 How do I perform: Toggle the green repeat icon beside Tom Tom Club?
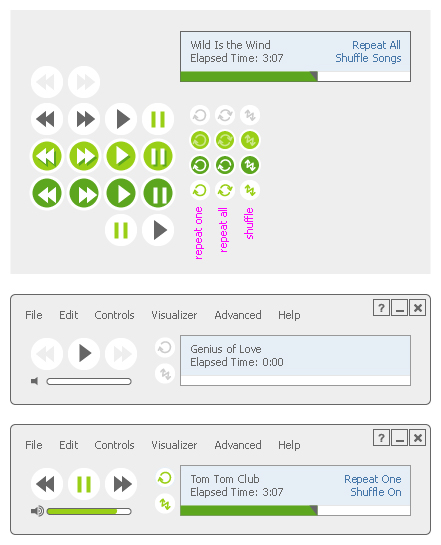pos(165,478)
